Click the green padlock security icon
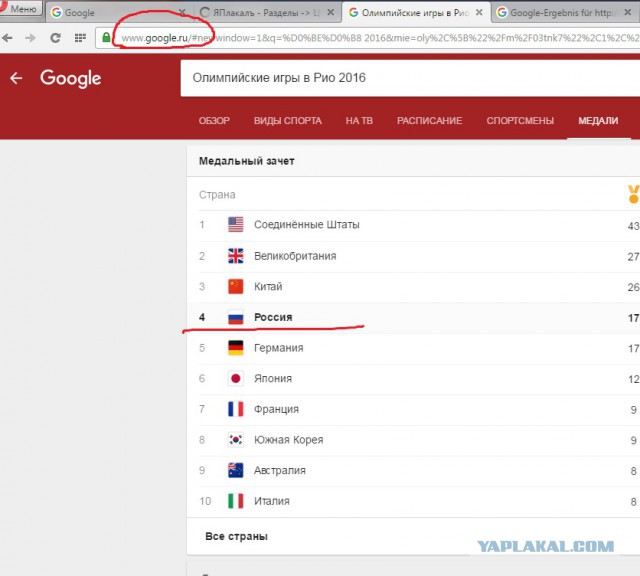This screenshot has width=640, height=576. point(106,38)
